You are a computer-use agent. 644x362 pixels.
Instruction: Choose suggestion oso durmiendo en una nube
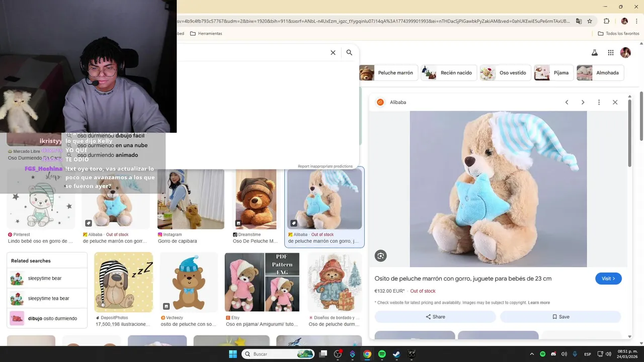coord(112,145)
